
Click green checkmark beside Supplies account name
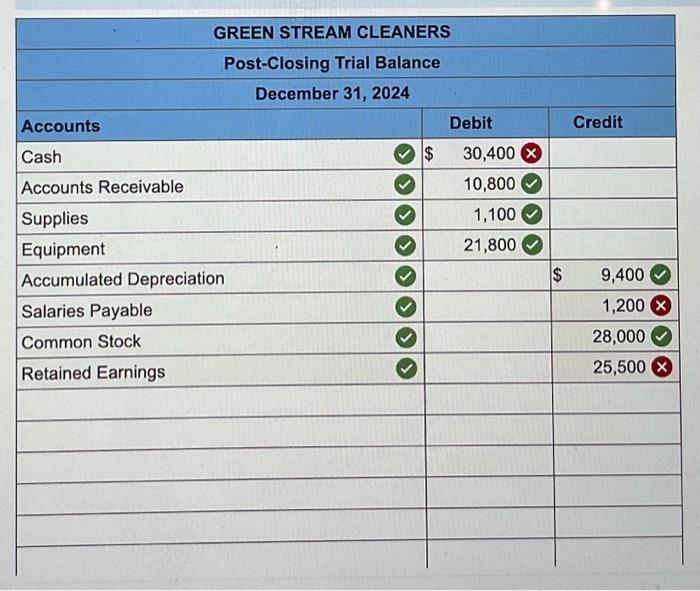(x=405, y=215)
